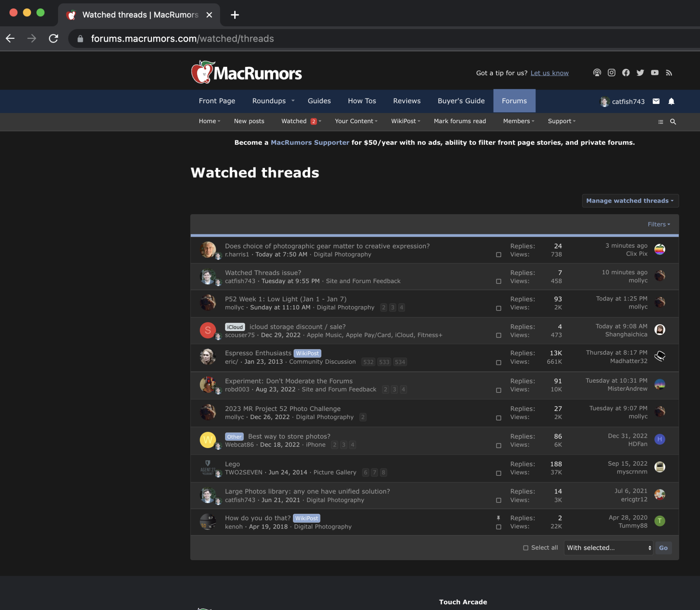700x610 pixels.
Task: Click catfish743 profile avatar in navbar
Action: pos(604,101)
